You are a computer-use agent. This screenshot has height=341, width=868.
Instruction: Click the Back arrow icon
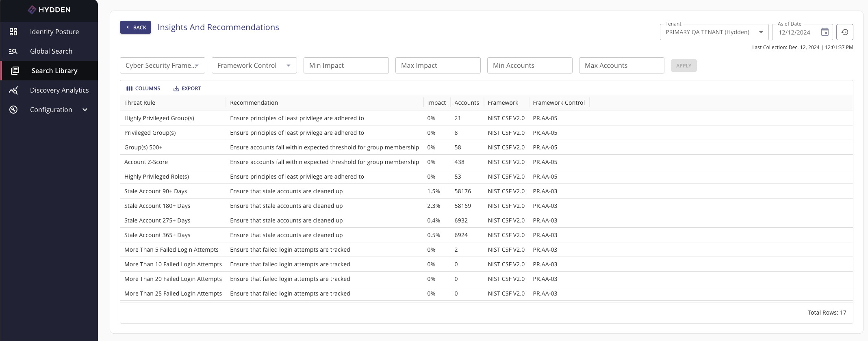point(128,27)
